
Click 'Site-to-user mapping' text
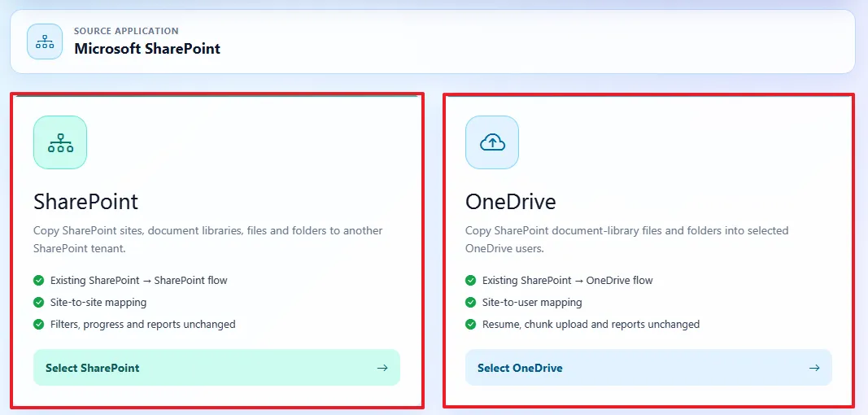click(x=532, y=303)
